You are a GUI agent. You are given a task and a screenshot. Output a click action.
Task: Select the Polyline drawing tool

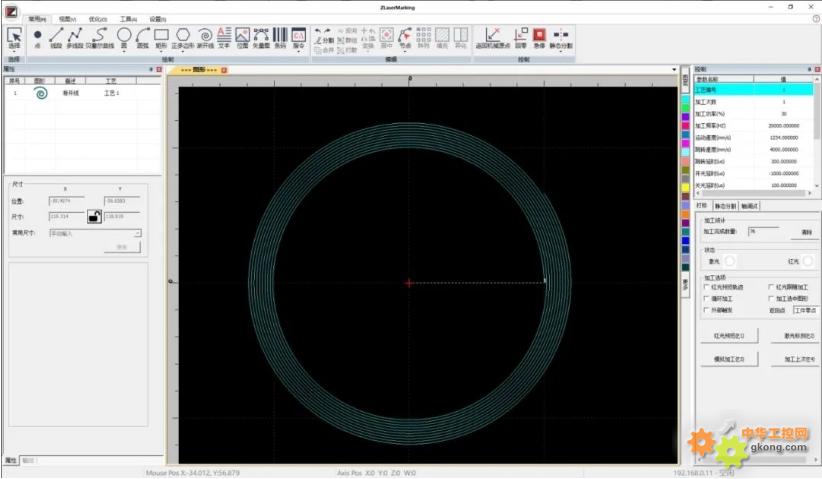coord(75,36)
